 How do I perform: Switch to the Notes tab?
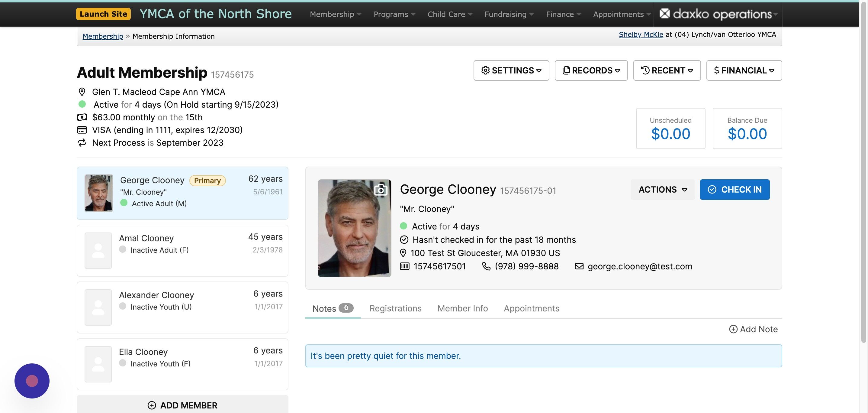[x=333, y=308]
